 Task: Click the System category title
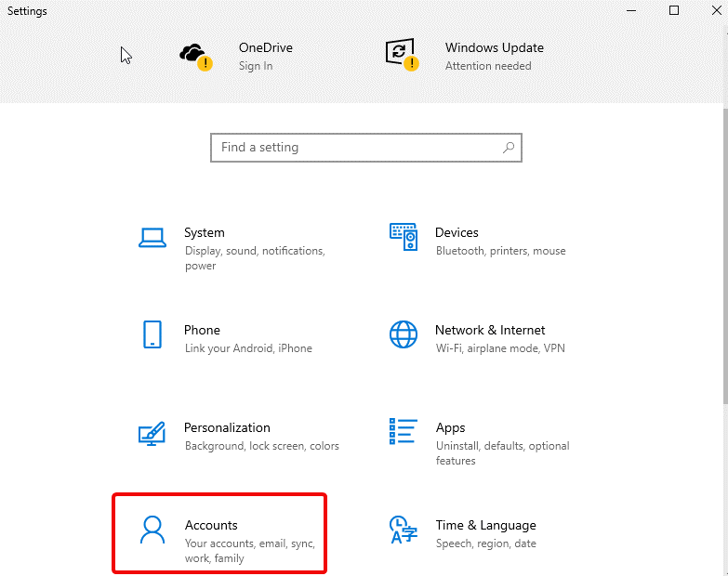tap(205, 232)
